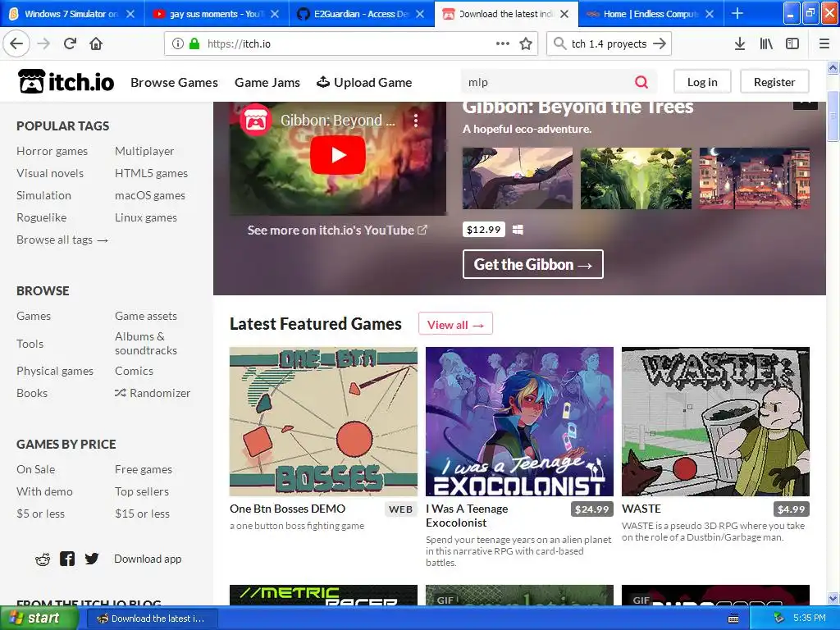The height and width of the screenshot is (630, 840).
Task: Open Game Jams in site navigation
Action: click(267, 83)
